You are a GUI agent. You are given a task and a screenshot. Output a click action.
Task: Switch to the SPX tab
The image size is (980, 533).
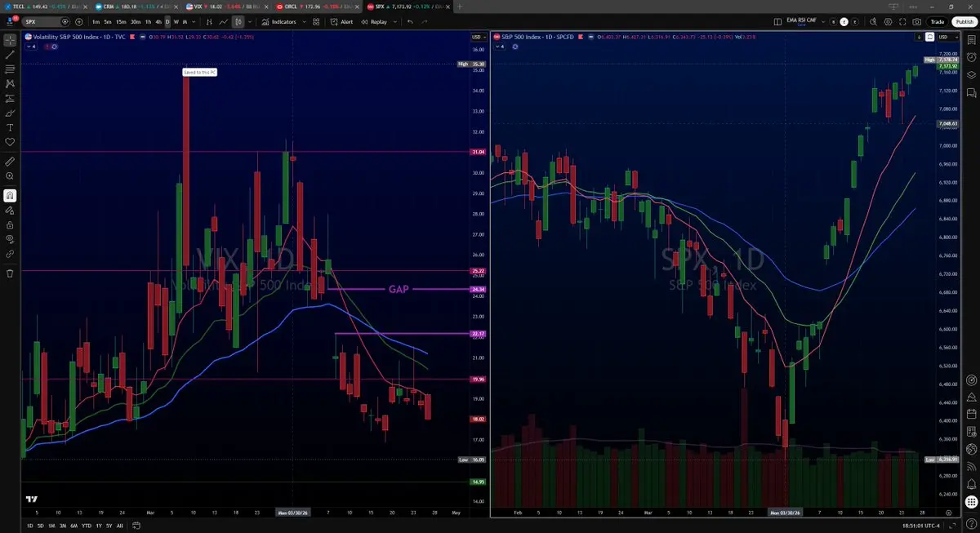click(x=408, y=7)
